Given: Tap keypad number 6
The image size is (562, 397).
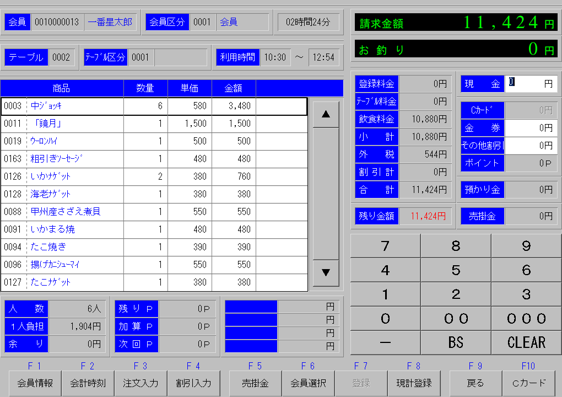Looking at the screenshot, I should (526, 270).
